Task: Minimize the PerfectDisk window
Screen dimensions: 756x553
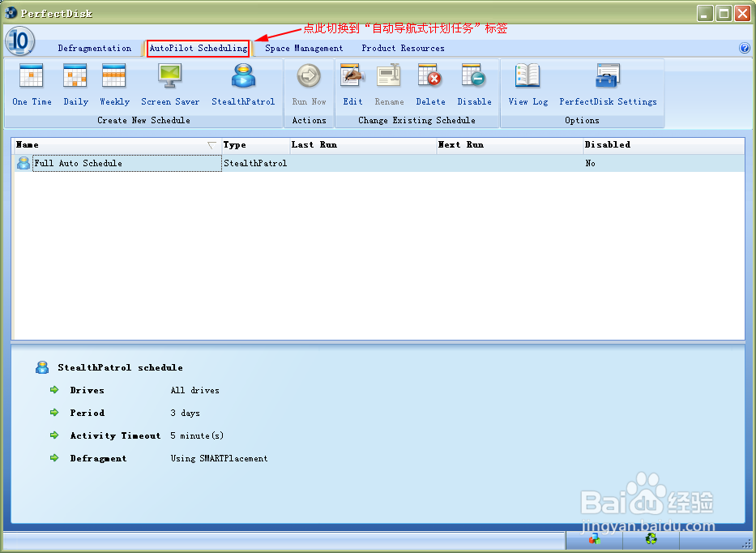Action: coord(705,14)
